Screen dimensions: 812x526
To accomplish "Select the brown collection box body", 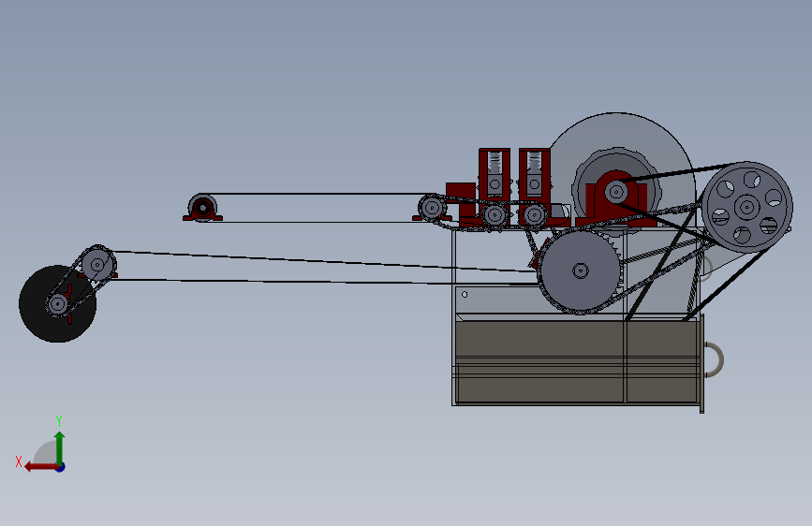I will pyautogui.click(x=576, y=361).
